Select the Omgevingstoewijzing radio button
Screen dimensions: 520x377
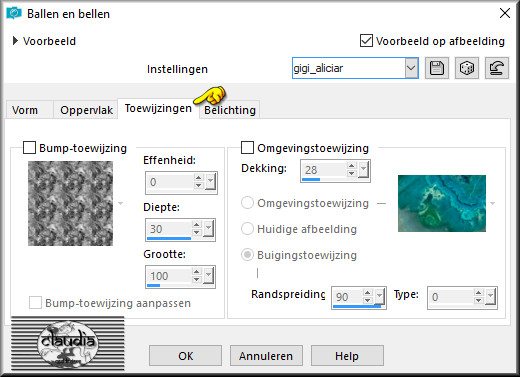point(247,203)
